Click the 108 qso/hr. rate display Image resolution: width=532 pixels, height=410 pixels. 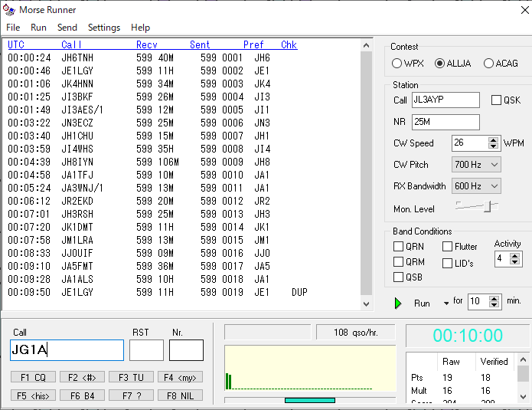(356, 332)
